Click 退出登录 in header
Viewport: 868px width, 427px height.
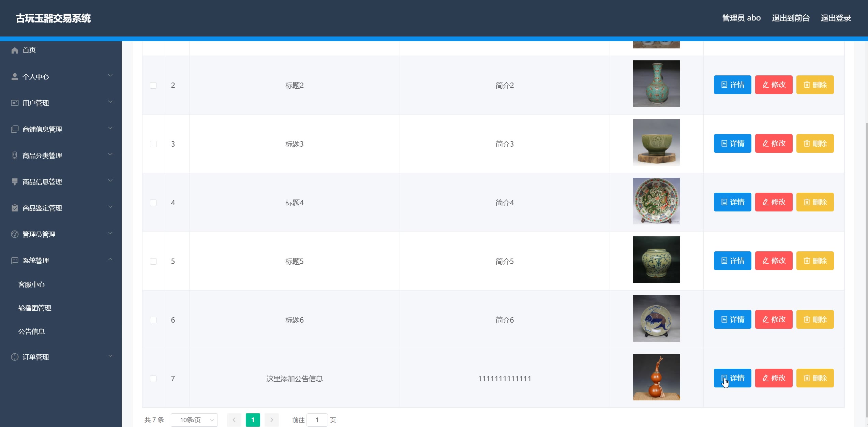click(836, 18)
